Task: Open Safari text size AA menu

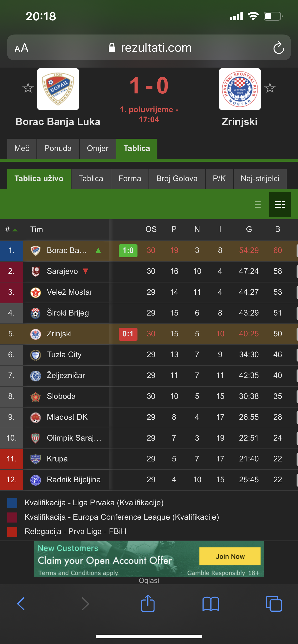Action: [21, 48]
